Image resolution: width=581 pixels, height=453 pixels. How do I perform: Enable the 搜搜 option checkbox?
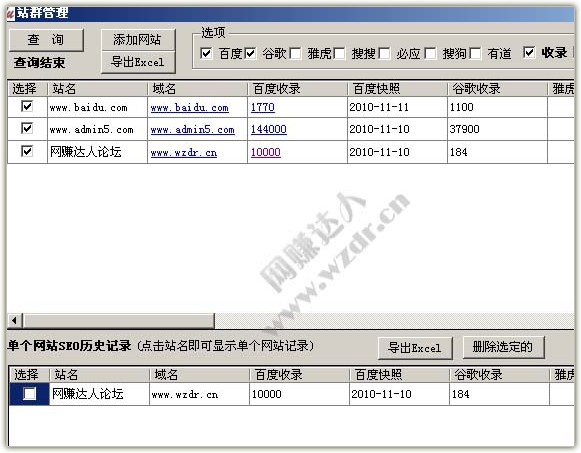point(339,54)
